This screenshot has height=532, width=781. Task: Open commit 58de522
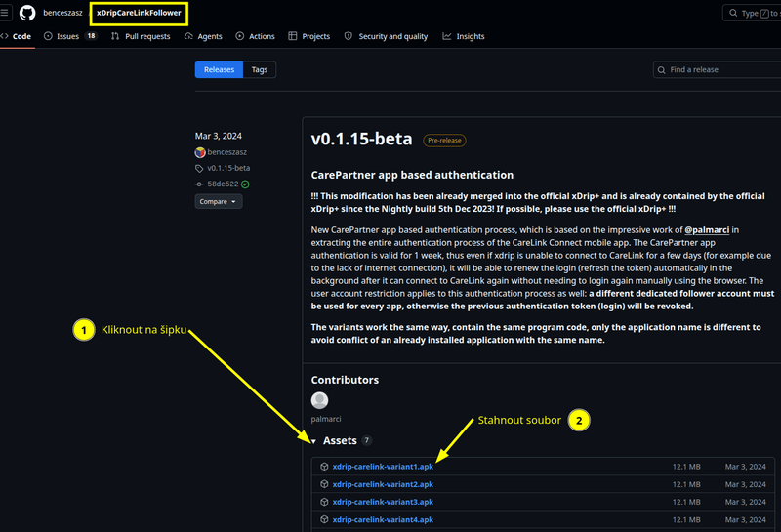point(223,184)
